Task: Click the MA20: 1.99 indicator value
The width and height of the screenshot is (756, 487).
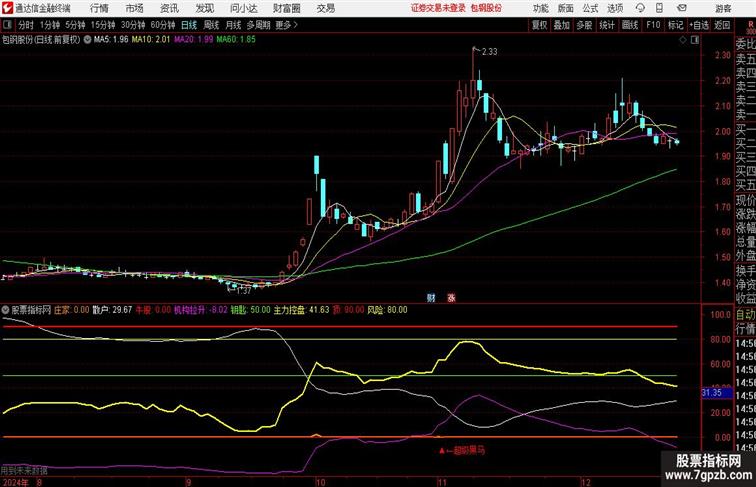Action: click(x=193, y=40)
